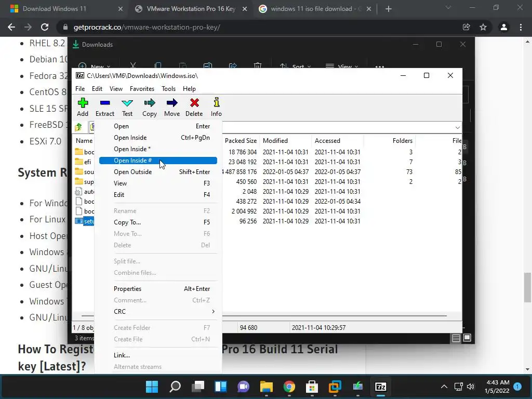The width and height of the screenshot is (532, 399).
Task: Open taskbar Search
Action: pyautogui.click(x=175, y=387)
